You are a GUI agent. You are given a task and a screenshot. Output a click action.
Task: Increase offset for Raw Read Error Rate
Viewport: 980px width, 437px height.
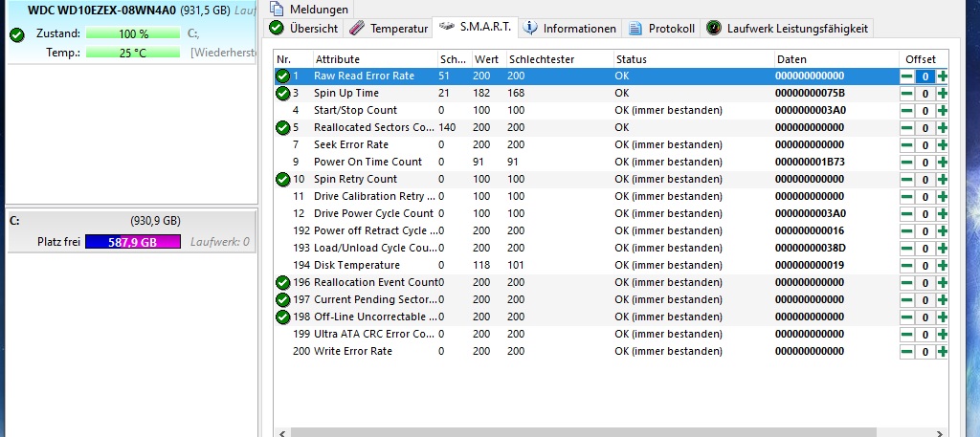(942, 76)
